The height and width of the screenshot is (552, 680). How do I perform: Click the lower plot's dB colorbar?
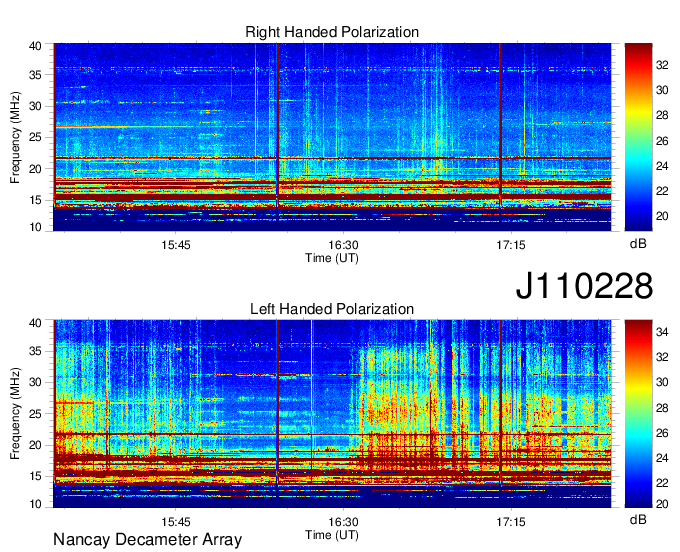click(638, 414)
